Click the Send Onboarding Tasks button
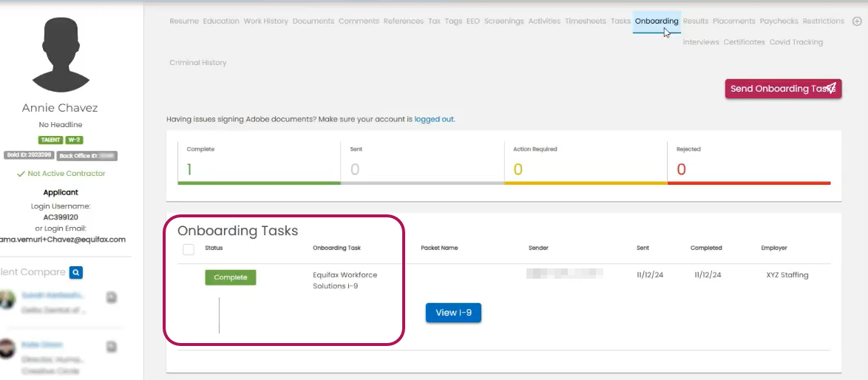 coord(783,89)
